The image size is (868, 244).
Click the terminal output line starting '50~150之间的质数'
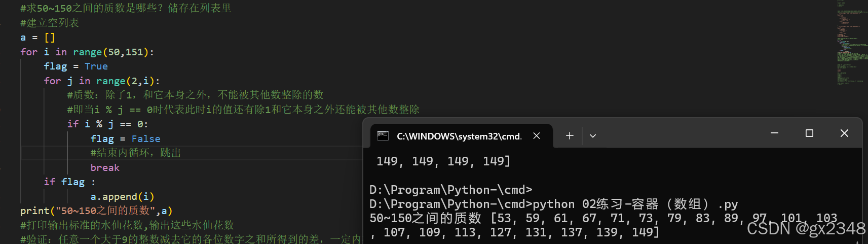pos(603,218)
